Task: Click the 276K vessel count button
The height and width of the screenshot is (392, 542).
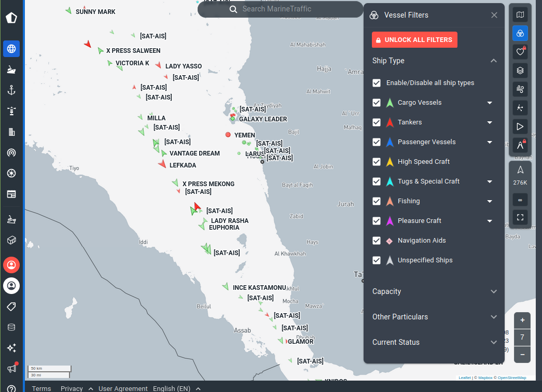Action: pyautogui.click(x=520, y=176)
